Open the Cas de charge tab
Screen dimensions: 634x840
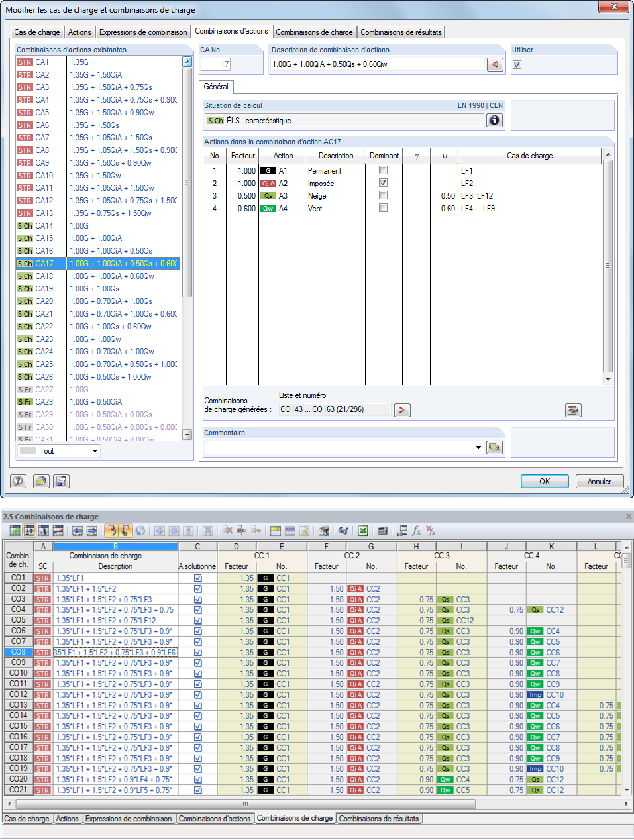coord(36,32)
